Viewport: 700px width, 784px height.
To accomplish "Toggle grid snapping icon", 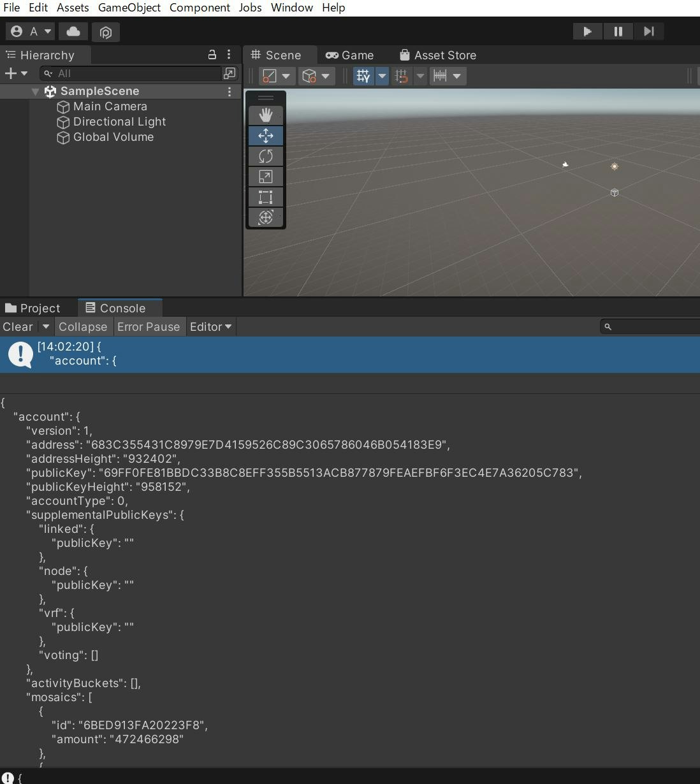I will [401, 76].
